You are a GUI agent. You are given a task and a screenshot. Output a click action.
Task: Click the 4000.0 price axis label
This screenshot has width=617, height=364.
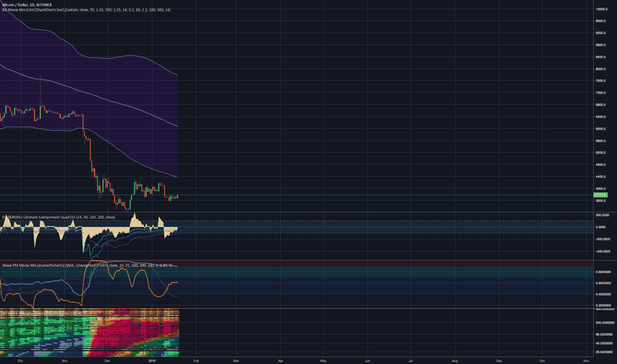(x=600, y=189)
